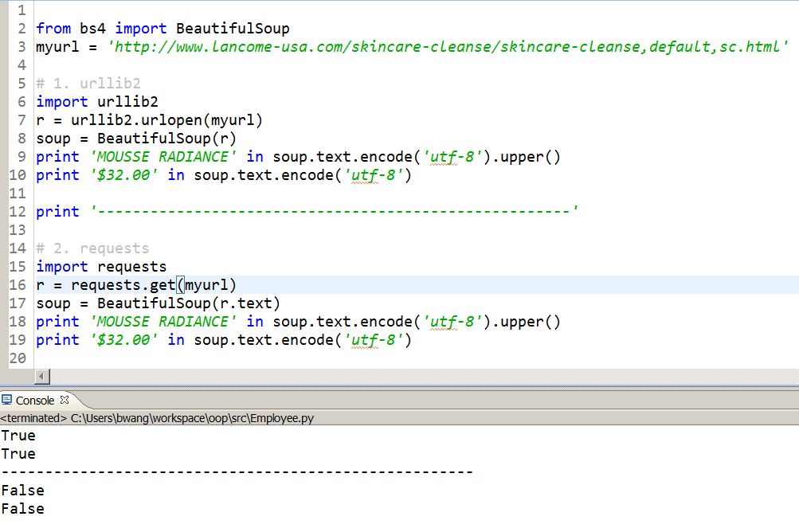Click the Console view monitor icon
This screenshot has height=532, width=799.
7,400
